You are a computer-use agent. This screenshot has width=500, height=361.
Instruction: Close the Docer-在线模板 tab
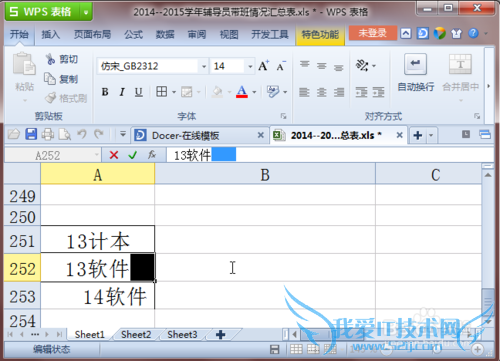[x=261, y=135]
